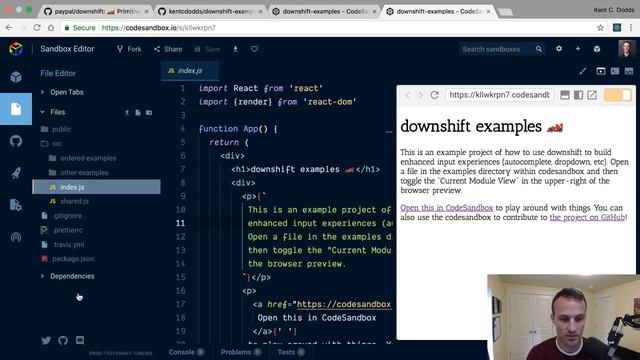
Task: Open the user avatar menu in the header
Action: (x=626, y=49)
